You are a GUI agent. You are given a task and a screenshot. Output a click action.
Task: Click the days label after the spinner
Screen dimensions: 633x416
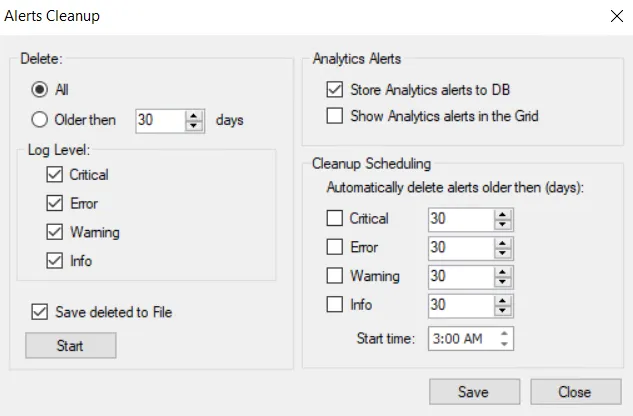point(230,120)
